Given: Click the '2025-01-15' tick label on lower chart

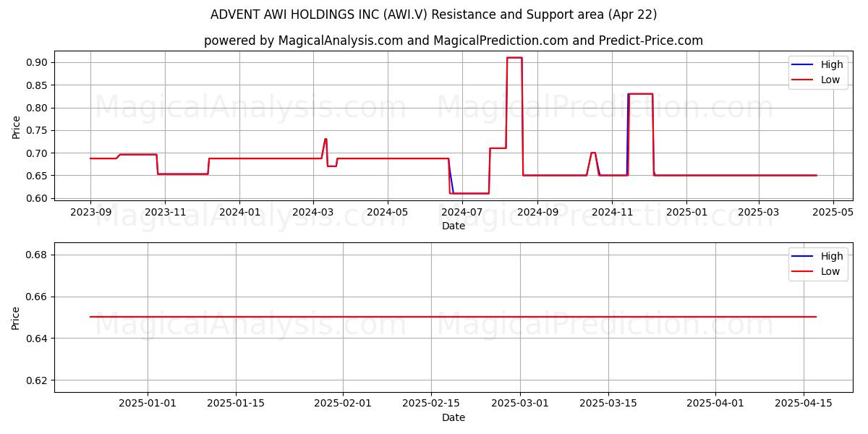Looking at the screenshot, I should 236,404.
